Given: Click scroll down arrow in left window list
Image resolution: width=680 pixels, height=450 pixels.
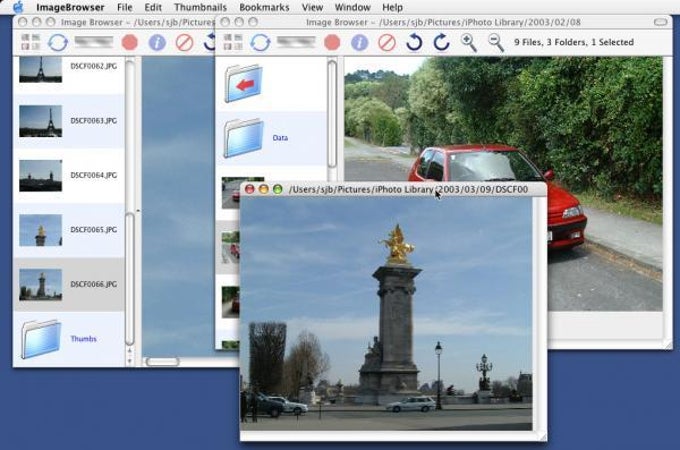Looking at the screenshot, I should pos(130,361).
